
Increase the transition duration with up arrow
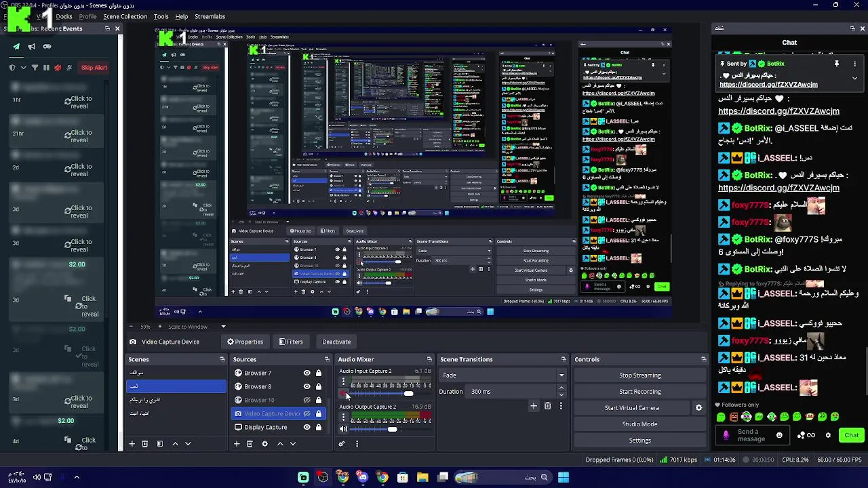click(x=561, y=388)
